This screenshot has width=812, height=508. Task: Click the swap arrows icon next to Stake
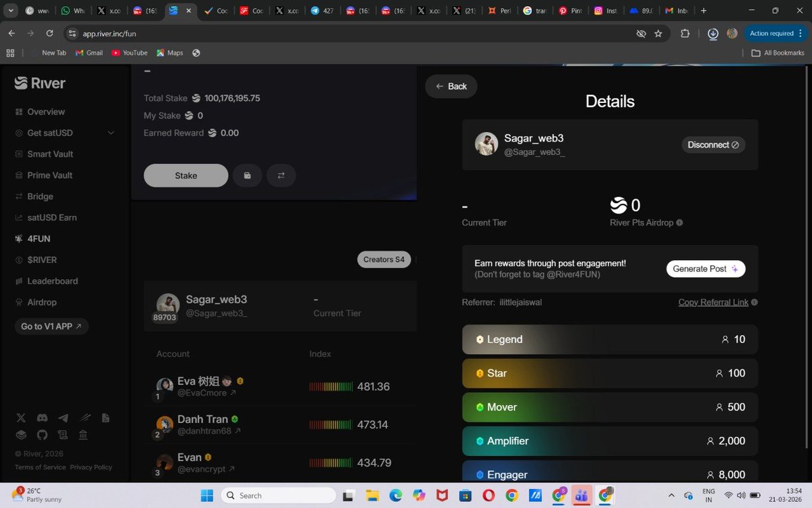pyautogui.click(x=281, y=175)
